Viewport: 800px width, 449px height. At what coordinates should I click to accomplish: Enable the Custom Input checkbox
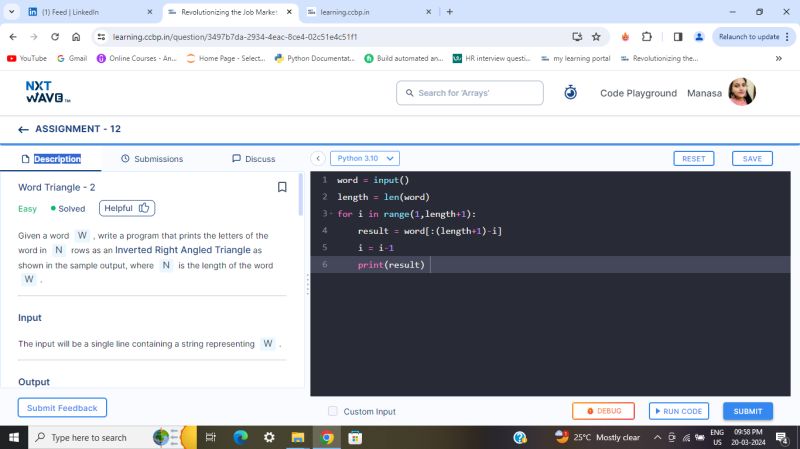(333, 411)
